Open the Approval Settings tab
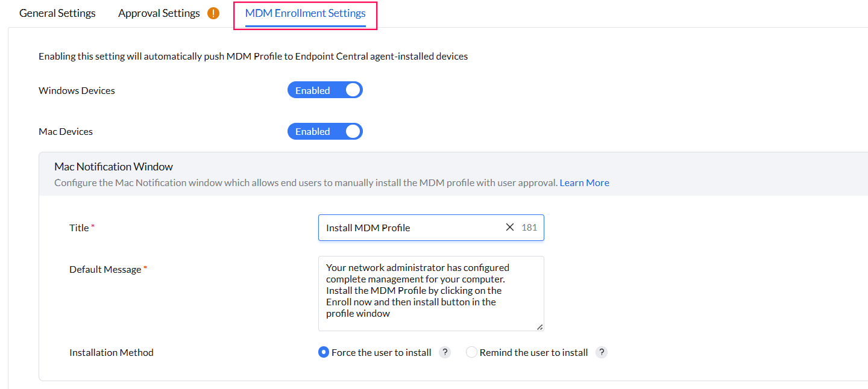Viewport: 868px width, 389px height. 159,13
